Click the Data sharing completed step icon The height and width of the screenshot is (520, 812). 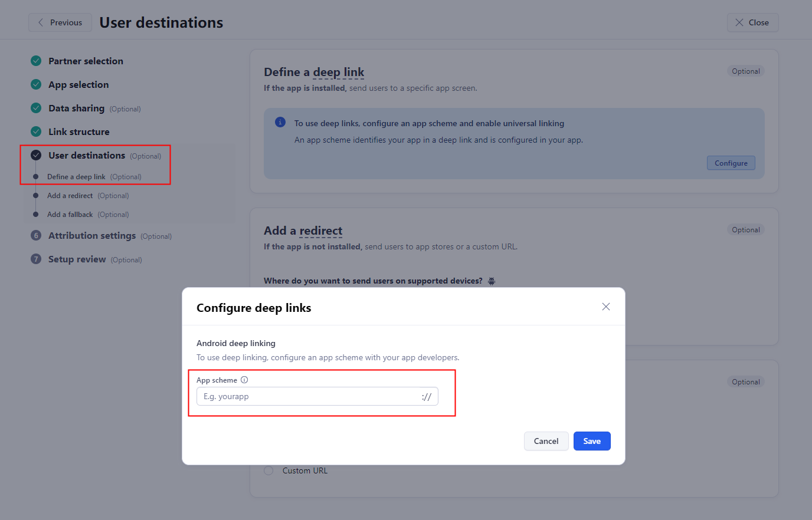click(x=35, y=108)
